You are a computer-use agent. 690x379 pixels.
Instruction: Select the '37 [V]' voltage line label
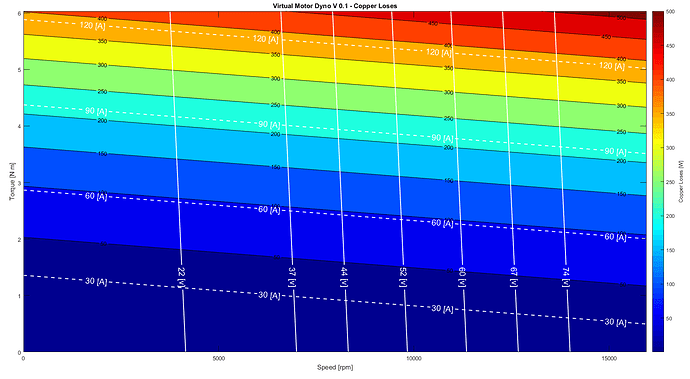click(x=292, y=277)
